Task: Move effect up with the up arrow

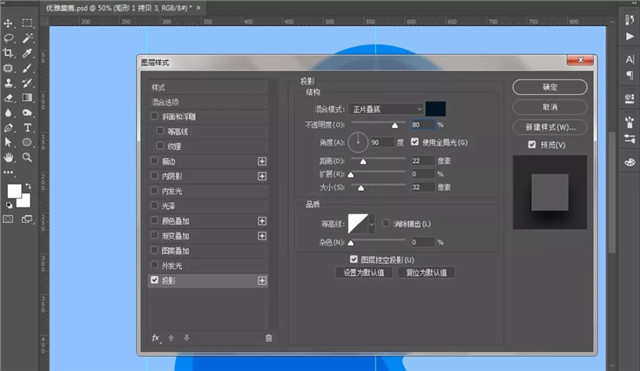Action: click(171, 338)
